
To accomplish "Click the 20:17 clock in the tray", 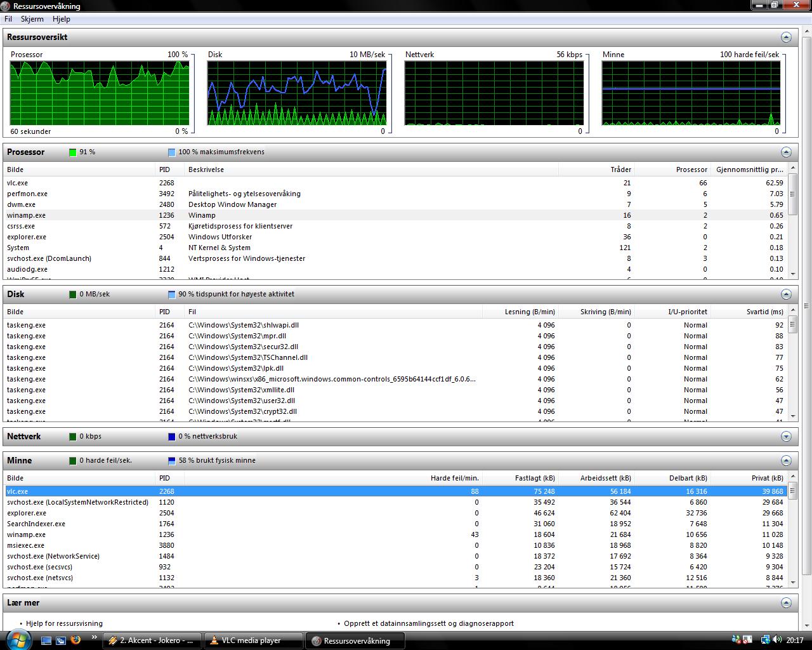I will [x=795, y=640].
